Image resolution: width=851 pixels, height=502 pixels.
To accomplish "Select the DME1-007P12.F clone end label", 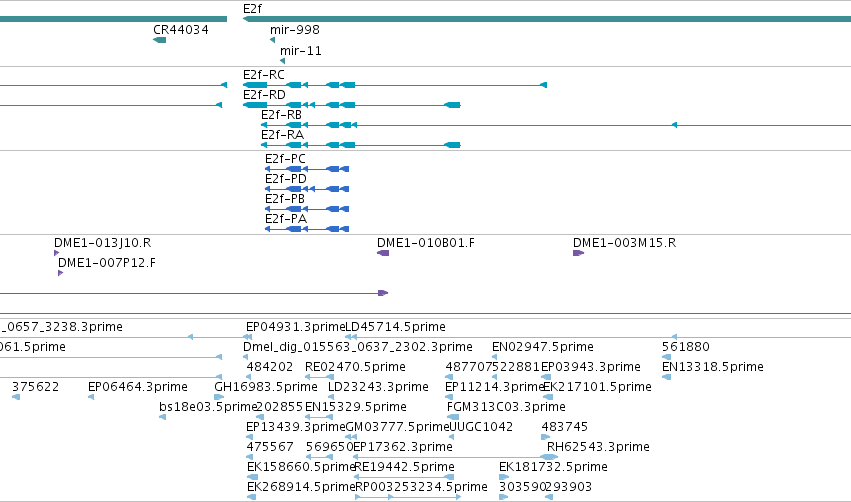I will [x=107, y=263].
